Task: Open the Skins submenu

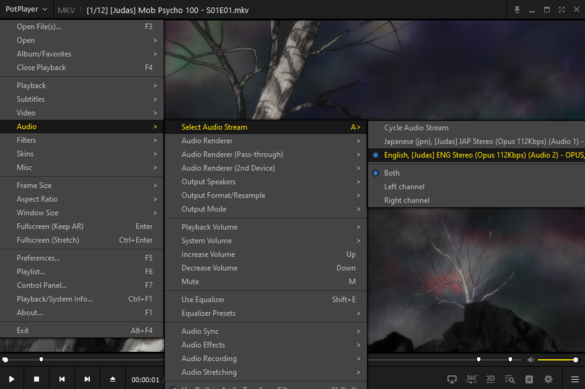Action: pyautogui.click(x=82, y=154)
